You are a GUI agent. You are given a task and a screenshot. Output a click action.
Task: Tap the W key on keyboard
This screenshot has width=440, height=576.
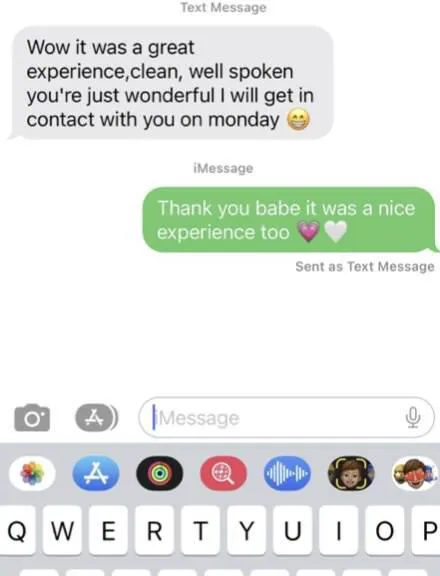62,530
